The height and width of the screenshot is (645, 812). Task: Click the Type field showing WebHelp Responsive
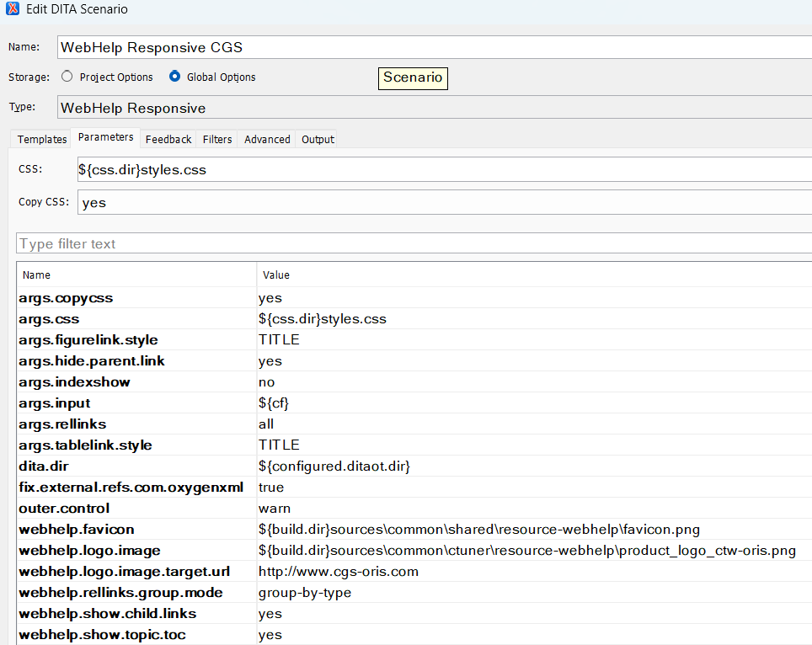(x=435, y=108)
